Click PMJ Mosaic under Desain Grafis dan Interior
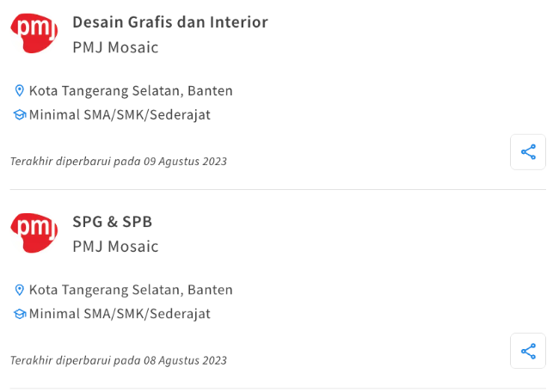Viewport: 553px width, 392px height. 115,47
